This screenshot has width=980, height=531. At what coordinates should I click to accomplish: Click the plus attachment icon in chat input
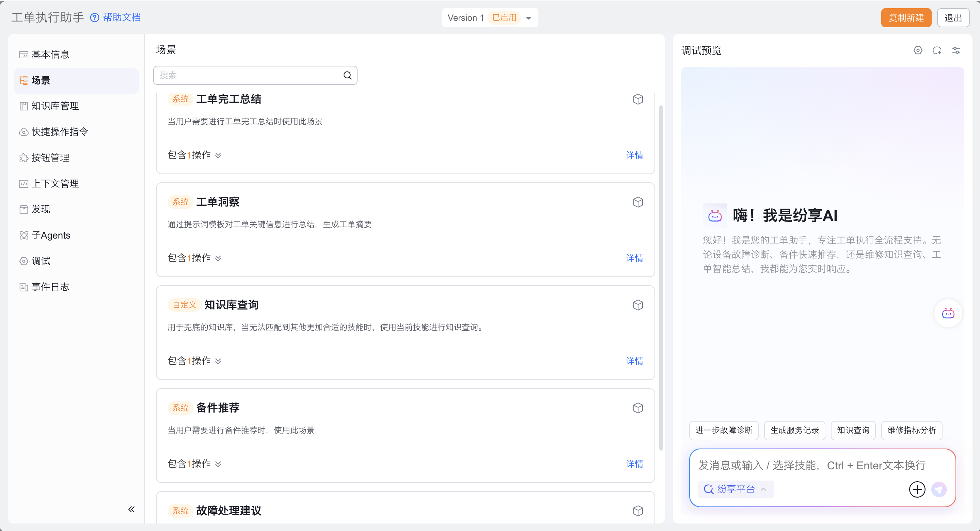click(x=917, y=489)
